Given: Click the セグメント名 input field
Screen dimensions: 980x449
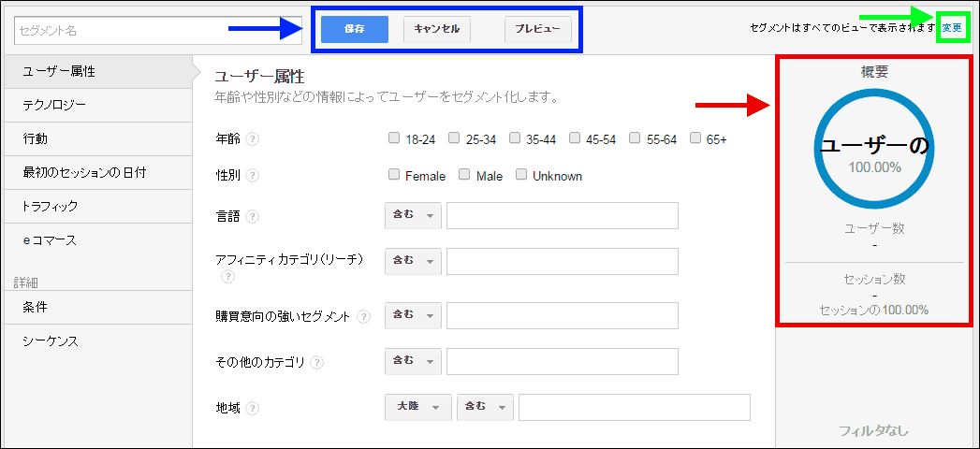Looking at the screenshot, I should 158,31.
